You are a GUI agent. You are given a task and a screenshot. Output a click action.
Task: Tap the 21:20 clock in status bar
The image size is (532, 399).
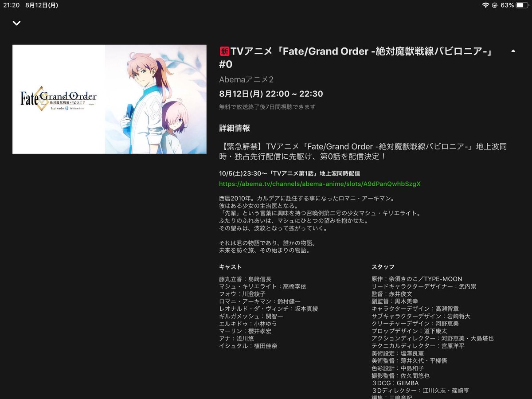click(11, 5)
